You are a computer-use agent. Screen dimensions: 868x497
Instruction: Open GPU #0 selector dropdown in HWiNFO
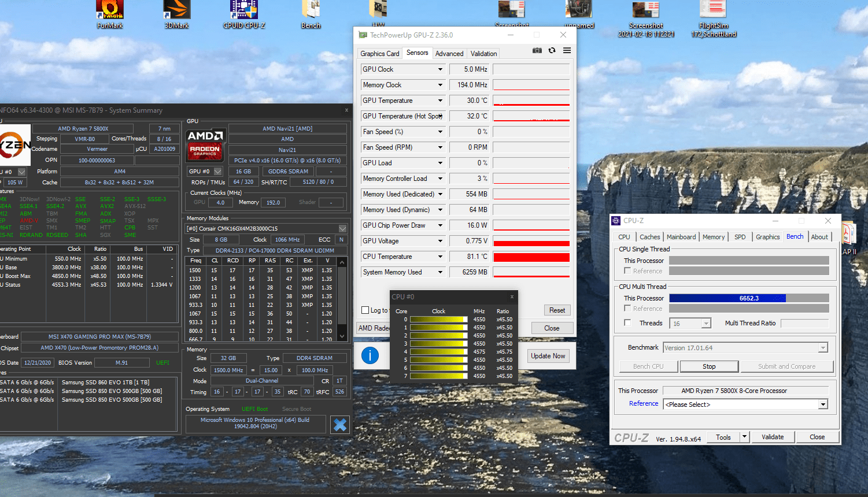click(x=218, y=171)
